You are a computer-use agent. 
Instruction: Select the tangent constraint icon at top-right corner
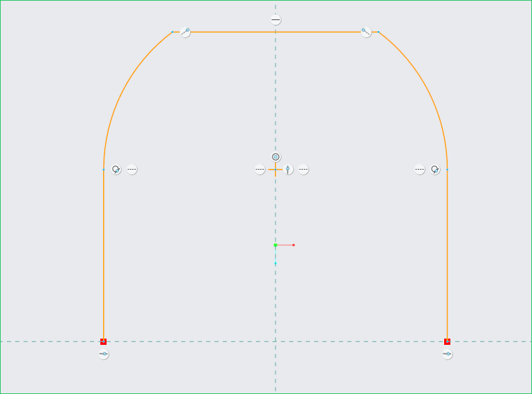[x=366, y=32]
